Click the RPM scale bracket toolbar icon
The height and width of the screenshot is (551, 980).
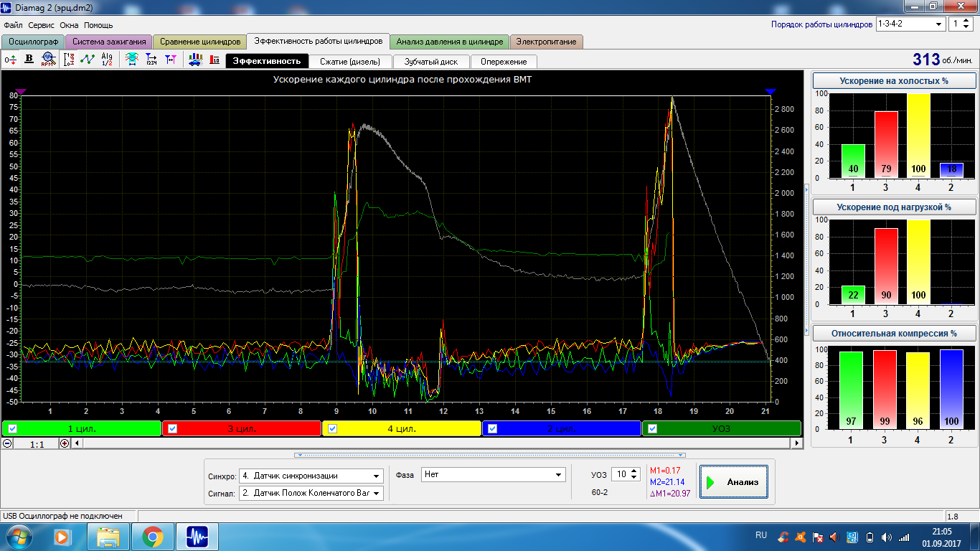click(69, 60)
